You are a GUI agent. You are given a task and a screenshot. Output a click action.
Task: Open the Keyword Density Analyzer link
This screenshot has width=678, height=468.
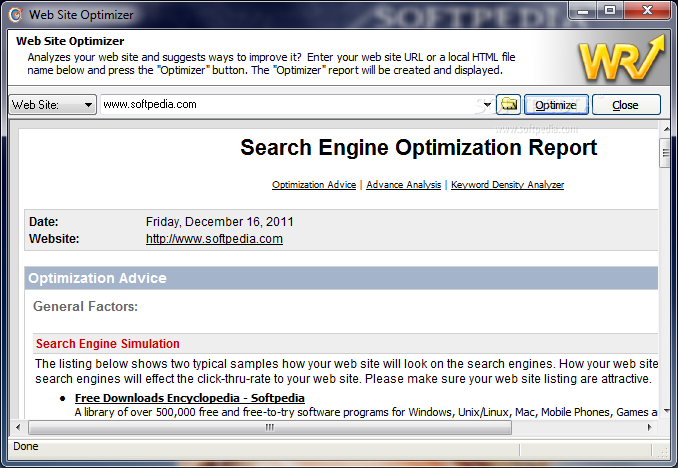click(507, 185)
